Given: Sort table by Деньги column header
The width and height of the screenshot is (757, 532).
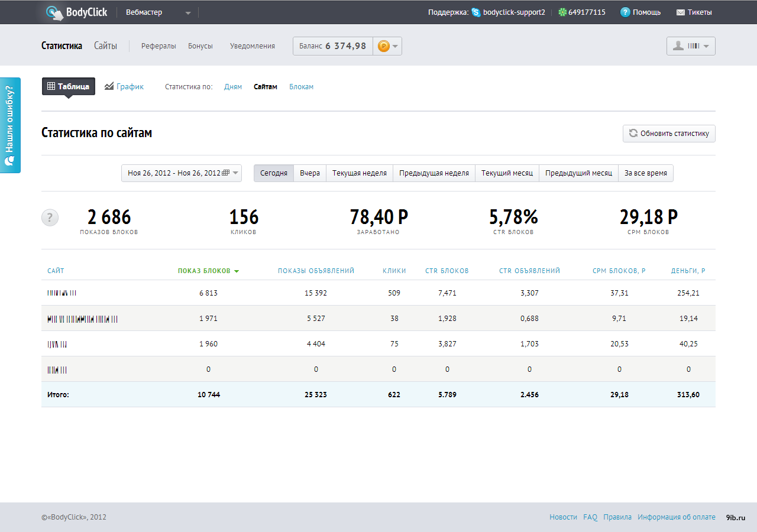Looking at the screenshot, I should click(688, 271).
